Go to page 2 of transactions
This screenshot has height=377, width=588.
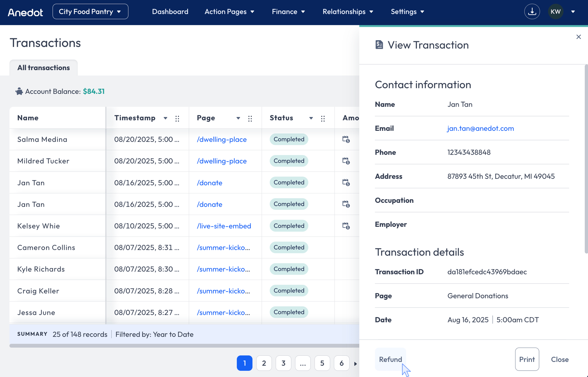coord(264,363)
